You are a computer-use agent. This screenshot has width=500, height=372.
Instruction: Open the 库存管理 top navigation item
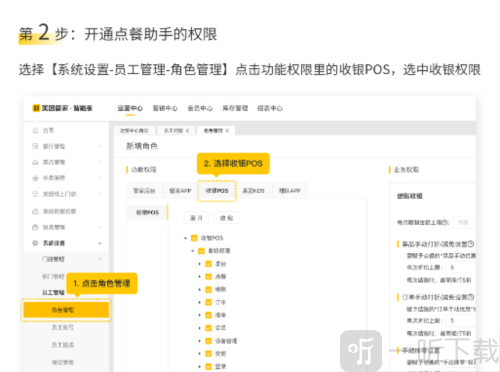(x=235, y=108)
